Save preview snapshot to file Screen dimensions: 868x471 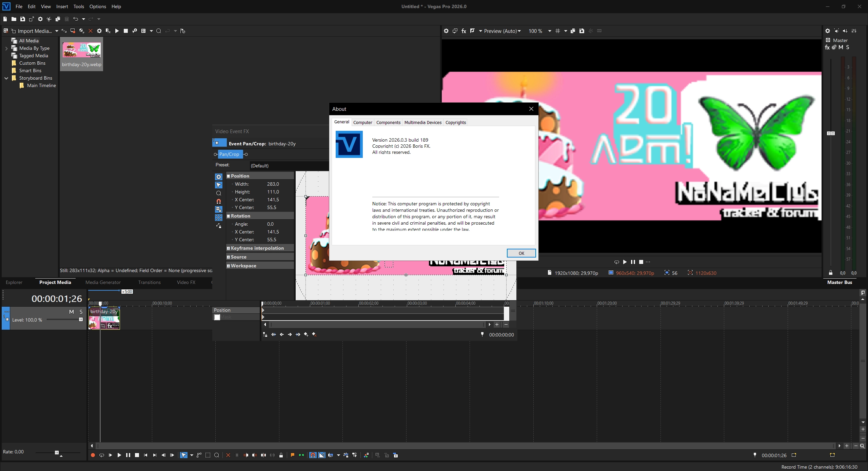click(582, 31)
